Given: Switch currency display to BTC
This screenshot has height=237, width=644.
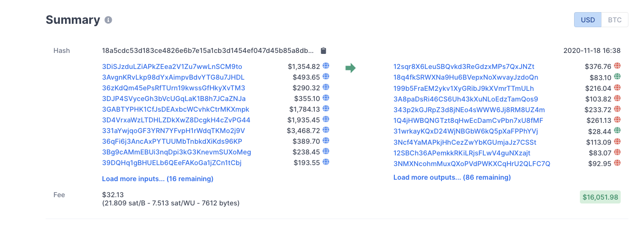Looking at the screenshot, I should coord(615,20).
